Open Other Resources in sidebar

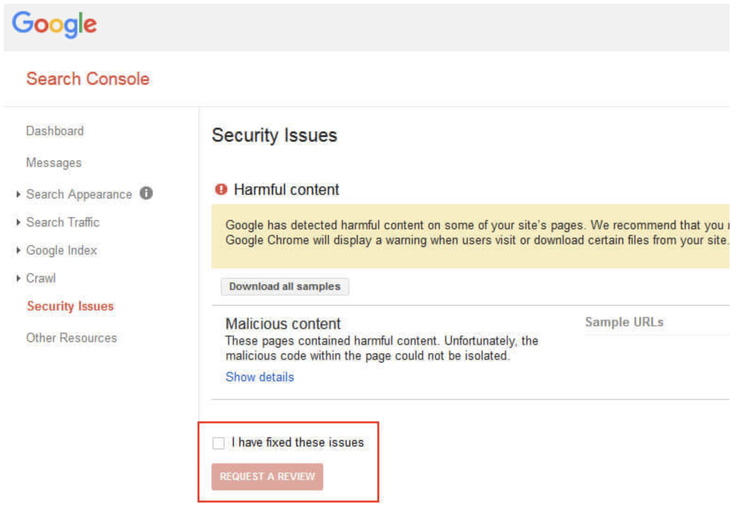(x=71, y=338)
